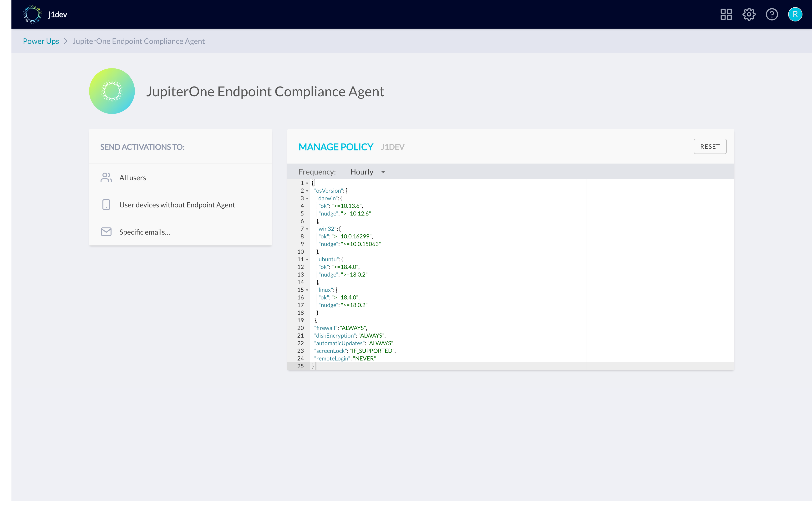Screen dimensions: 812x514
Task: Click the JupiterOne logo in the header
Action: click(x=32, y=14)
